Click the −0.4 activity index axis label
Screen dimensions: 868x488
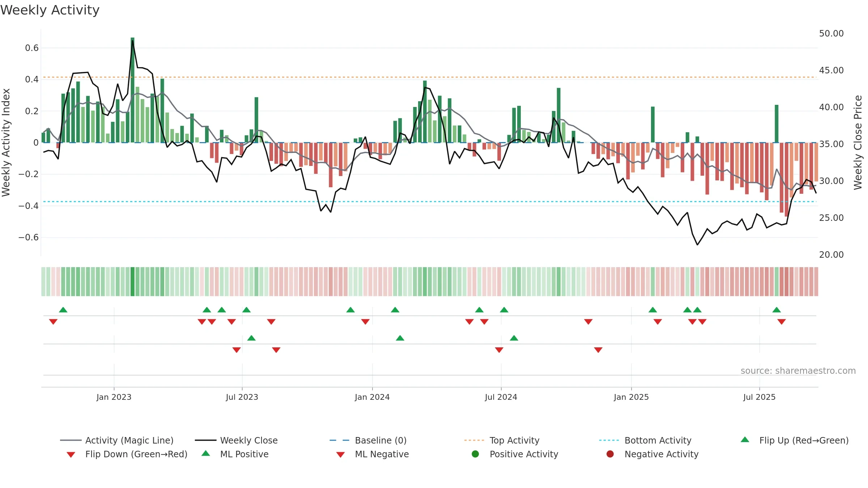pyautogui.click(x=29, y=206)
